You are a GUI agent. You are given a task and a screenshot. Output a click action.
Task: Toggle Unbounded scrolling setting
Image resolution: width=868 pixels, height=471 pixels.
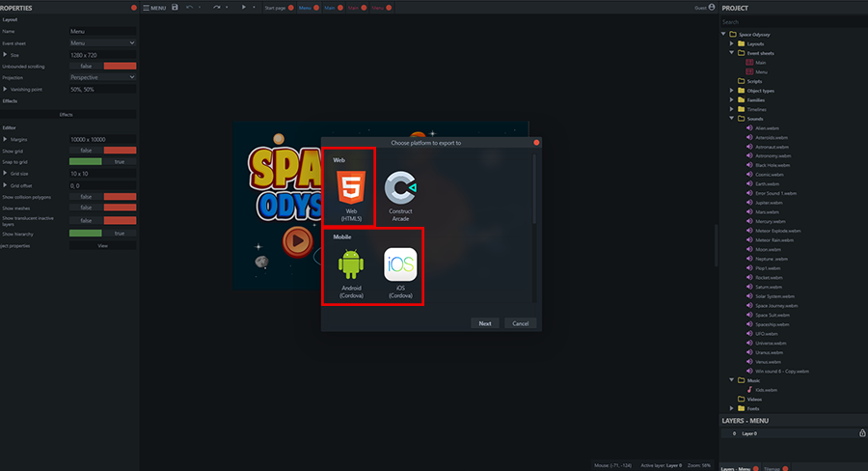click(x=102, y=66)
